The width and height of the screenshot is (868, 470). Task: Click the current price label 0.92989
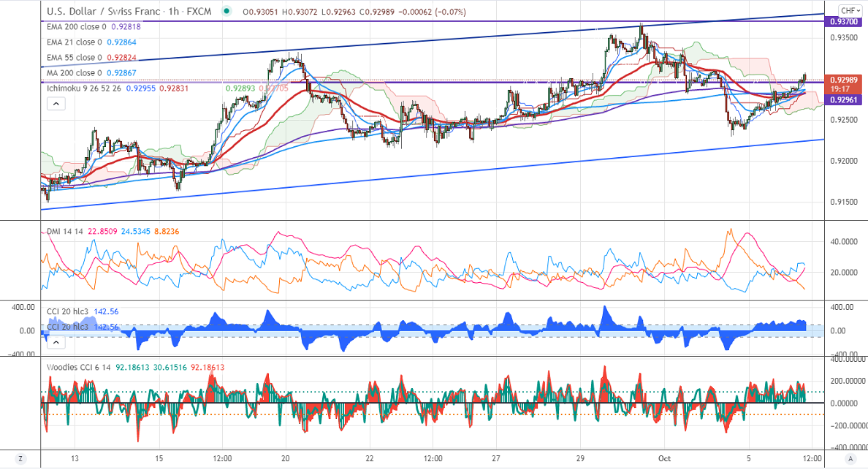pos(844,80)
